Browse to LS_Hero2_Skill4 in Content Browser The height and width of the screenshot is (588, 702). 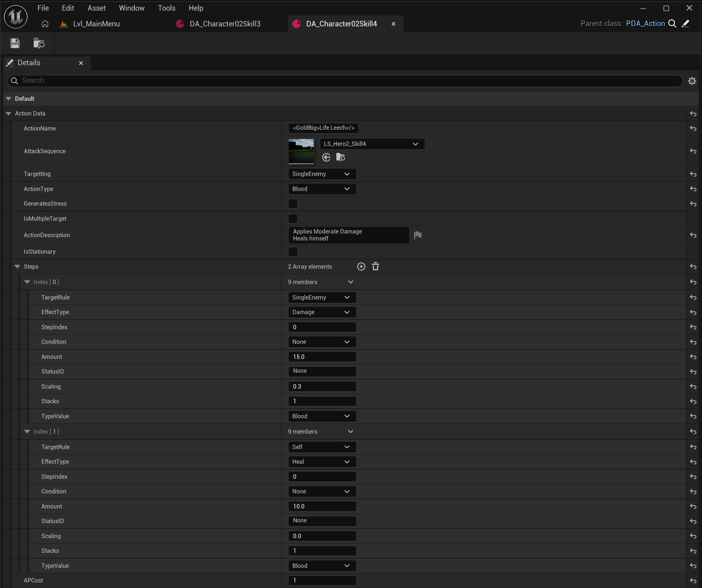click(x=341, y=157)
